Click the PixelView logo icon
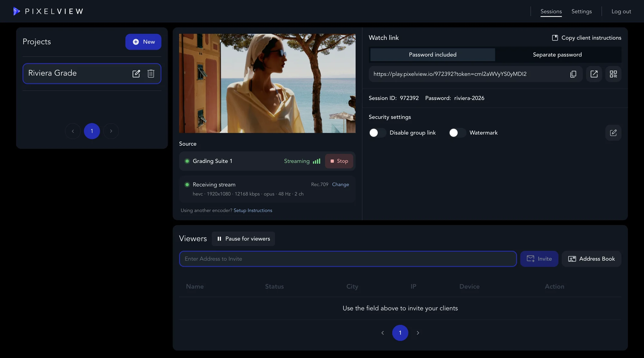Image resolution: width=644 pixels, height=358 pixels. pos(16,11)
